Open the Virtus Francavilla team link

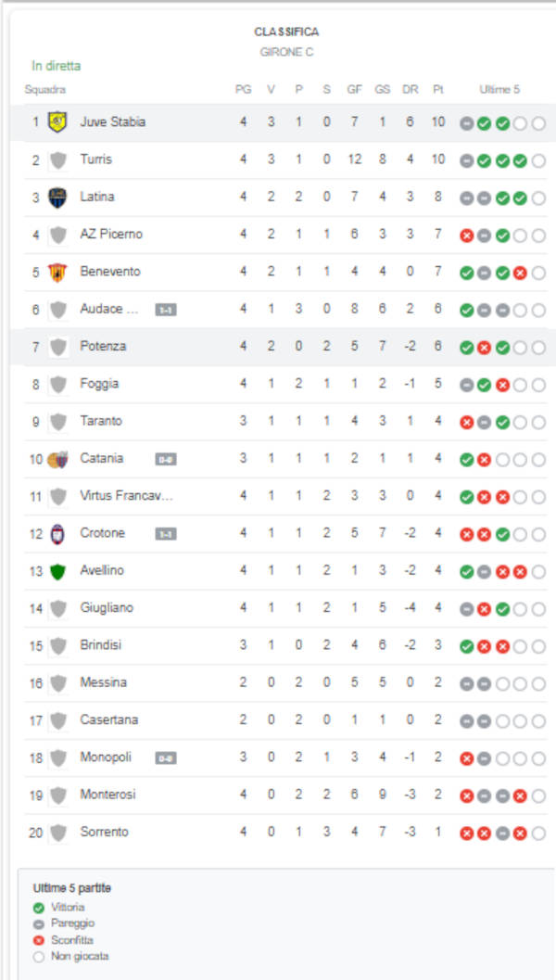coord(126,496)
